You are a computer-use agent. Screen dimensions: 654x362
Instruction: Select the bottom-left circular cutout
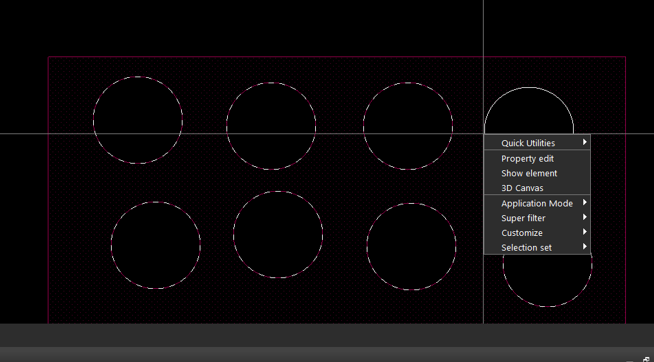click(x=156, y=245)
